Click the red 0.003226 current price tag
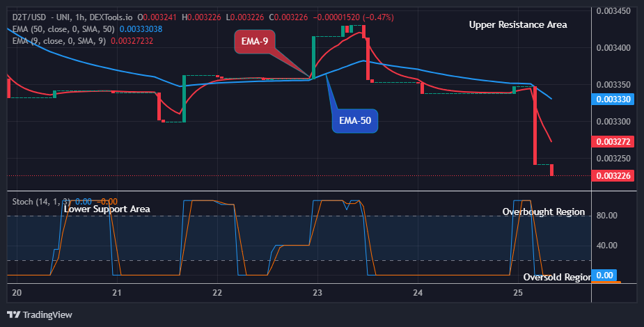The height and width of the screenshot is (327, 644). [613, 175]
